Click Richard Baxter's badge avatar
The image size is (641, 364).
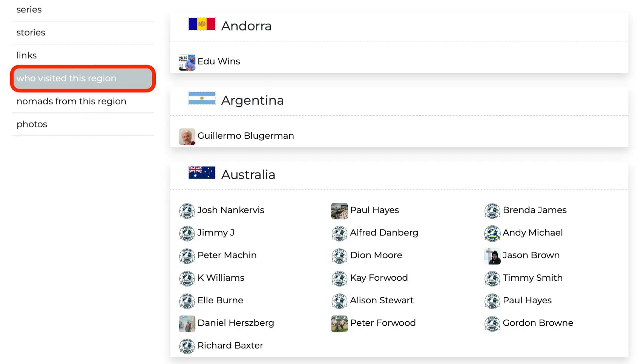(187, 346)
